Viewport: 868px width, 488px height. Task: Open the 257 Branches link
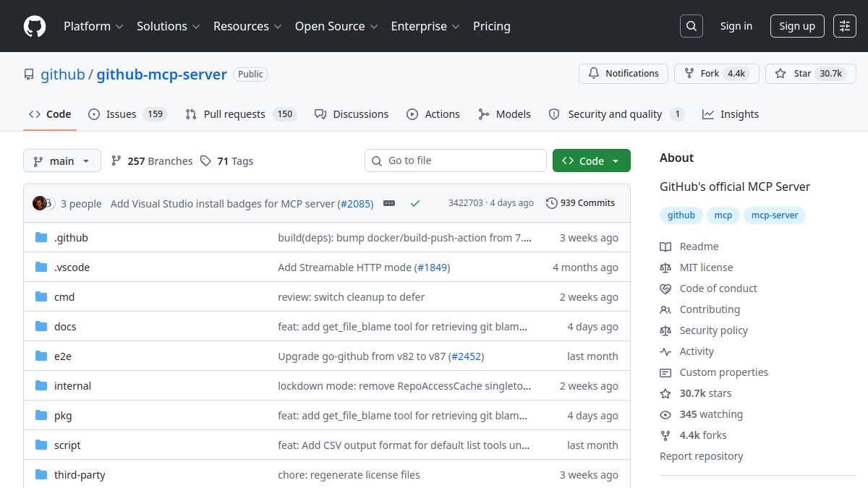pos(152,161)
